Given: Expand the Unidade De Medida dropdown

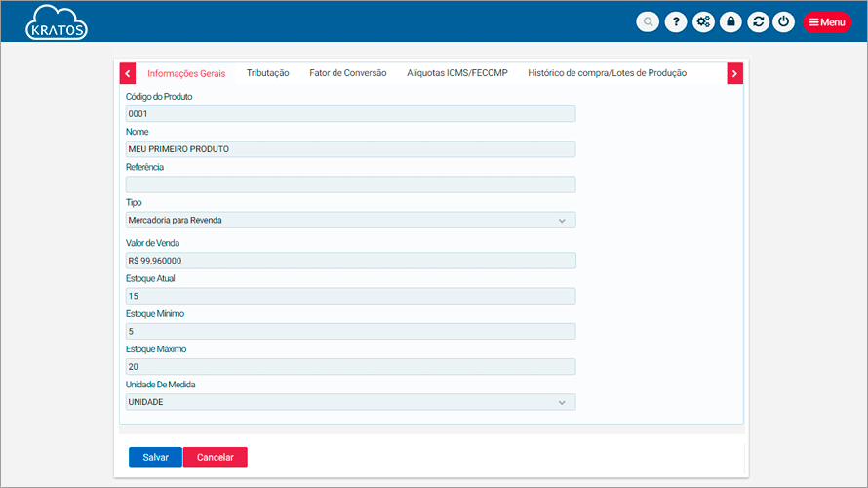Looking at the screenshot, I should click(350, 402).
